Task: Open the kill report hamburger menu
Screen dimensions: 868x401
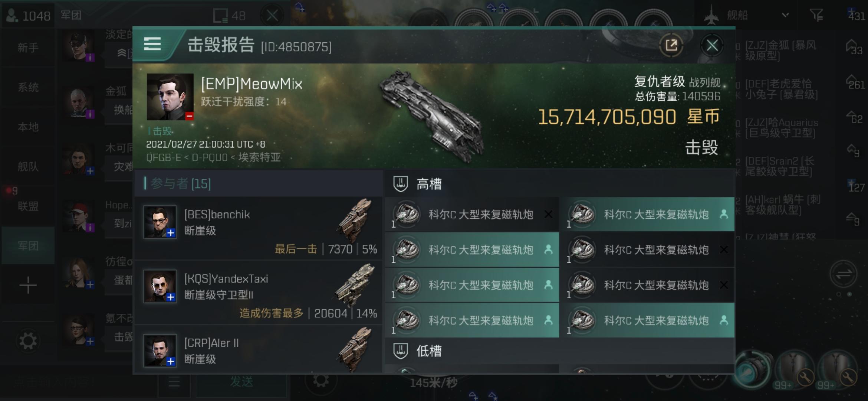Action: click(152, 45)
